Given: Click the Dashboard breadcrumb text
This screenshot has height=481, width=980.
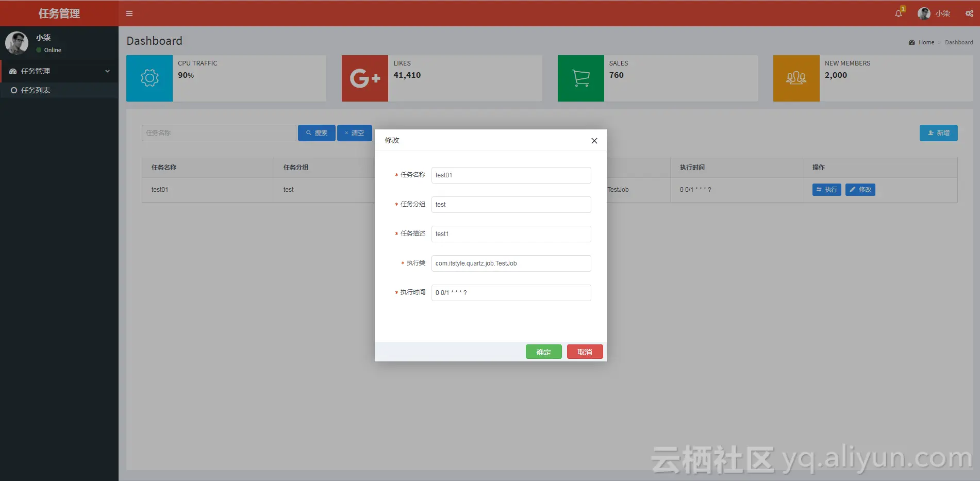Looking at the screenshot, I should (x=959, y=42).
